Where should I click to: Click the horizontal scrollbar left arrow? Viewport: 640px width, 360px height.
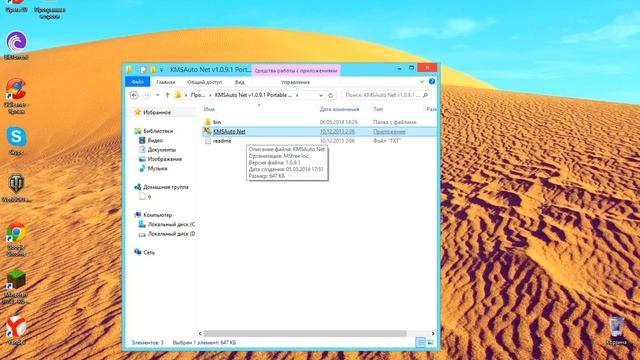click(x=200, y=333)
